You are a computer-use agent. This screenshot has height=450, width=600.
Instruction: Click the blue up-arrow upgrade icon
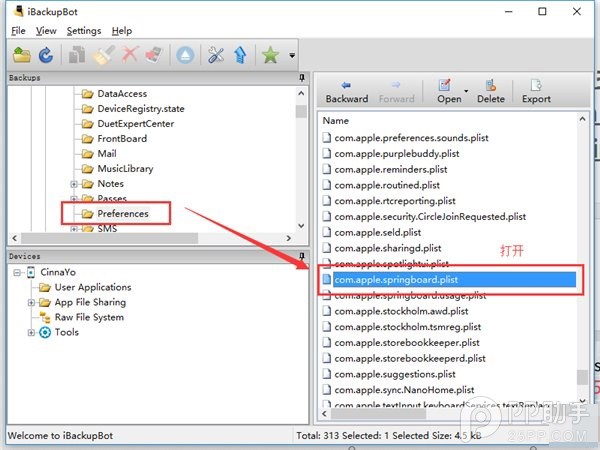coord(240,55)
